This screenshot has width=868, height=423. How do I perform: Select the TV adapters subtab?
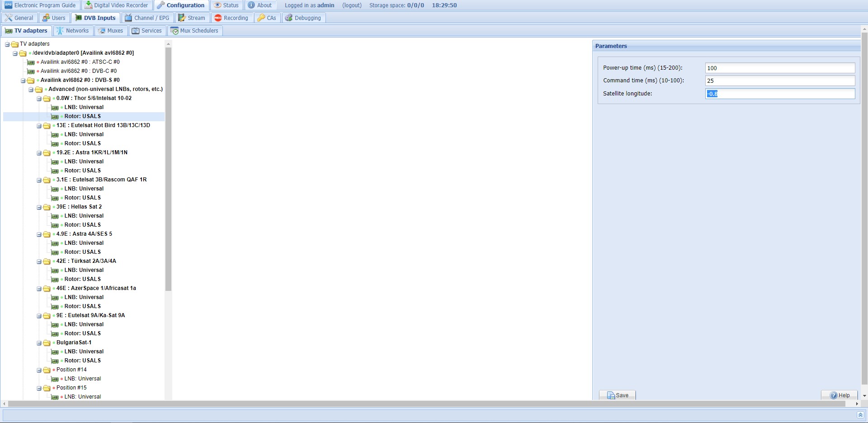[26, 31]
